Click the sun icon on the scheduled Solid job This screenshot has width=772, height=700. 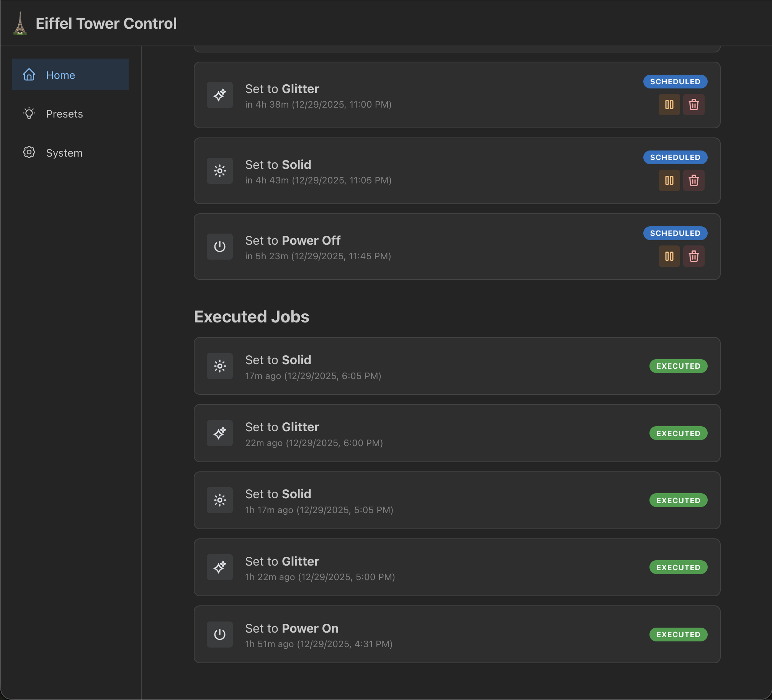pos(220,171)
